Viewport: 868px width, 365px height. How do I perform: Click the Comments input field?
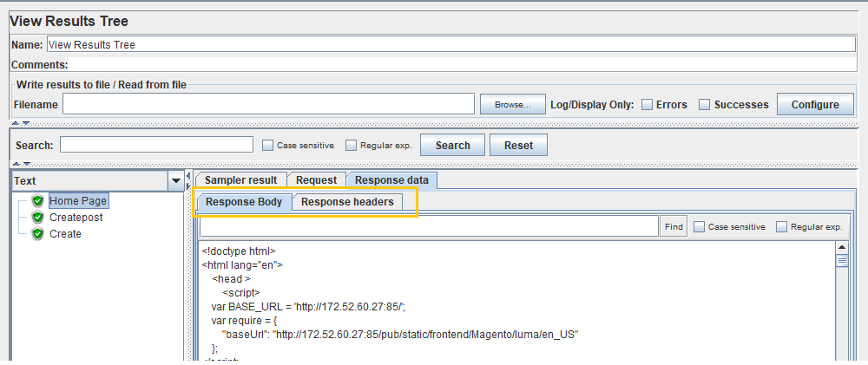(x=462, y=64)
